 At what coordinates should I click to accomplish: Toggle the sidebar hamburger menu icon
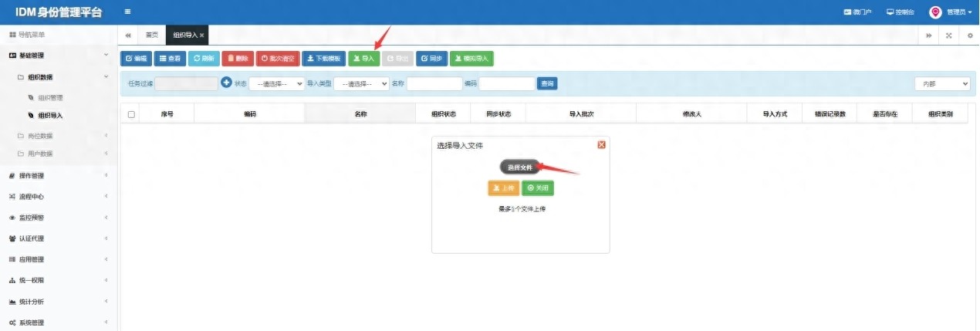tap(127, 12)
